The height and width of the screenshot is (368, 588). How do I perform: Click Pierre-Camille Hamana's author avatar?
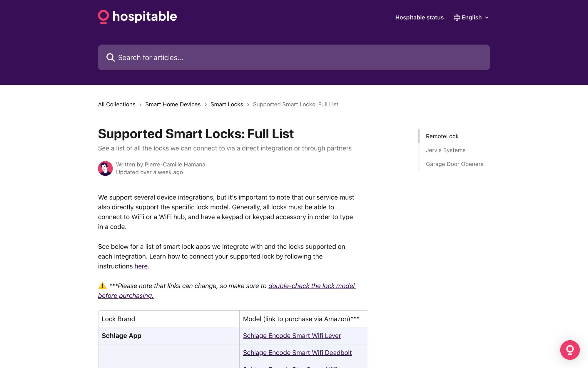click(105, 168)
